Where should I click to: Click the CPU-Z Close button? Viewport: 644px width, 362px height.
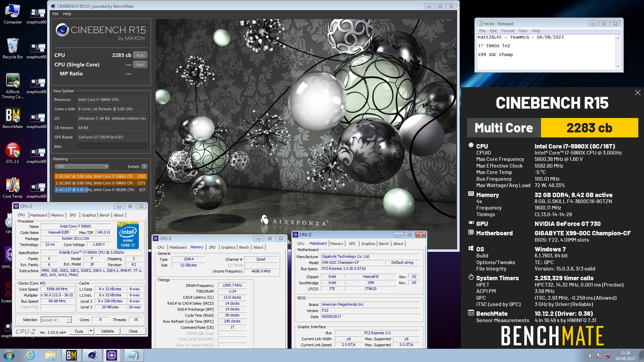coord(133,331)
